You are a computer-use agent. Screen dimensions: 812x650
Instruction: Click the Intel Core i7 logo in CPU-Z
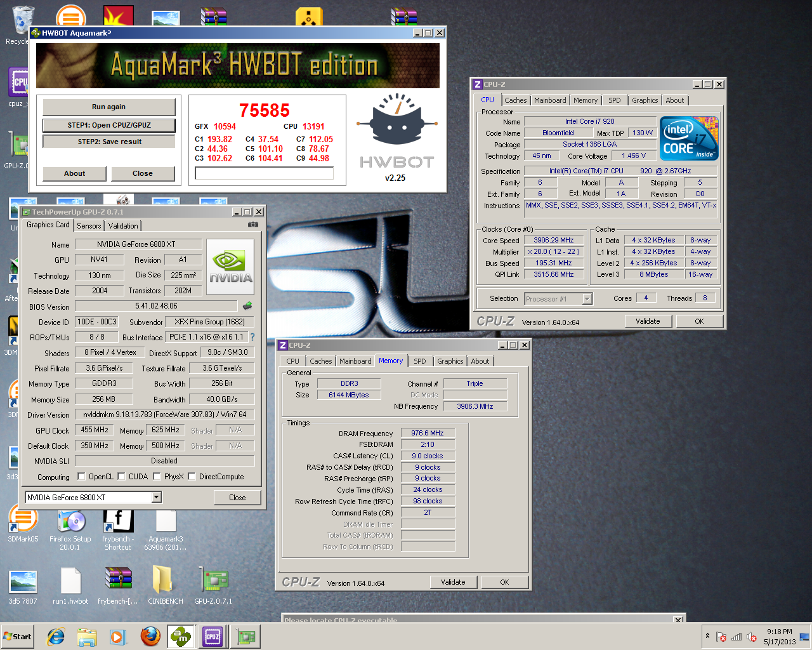pos(689,138)
